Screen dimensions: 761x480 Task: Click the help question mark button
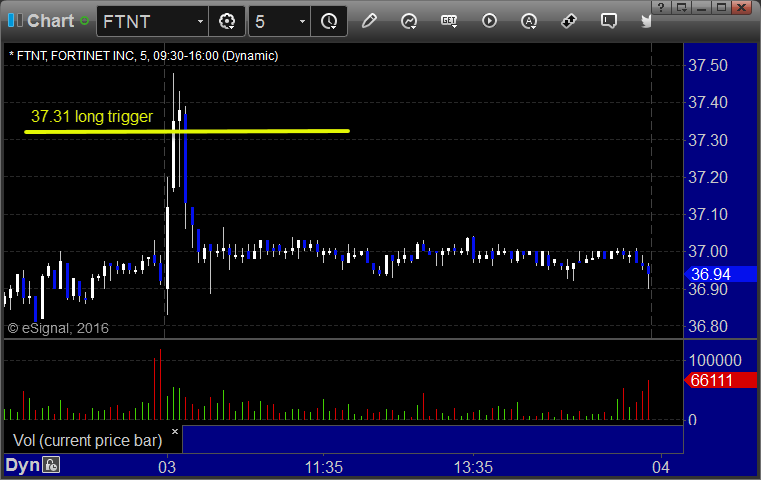(x=661, y=7)
